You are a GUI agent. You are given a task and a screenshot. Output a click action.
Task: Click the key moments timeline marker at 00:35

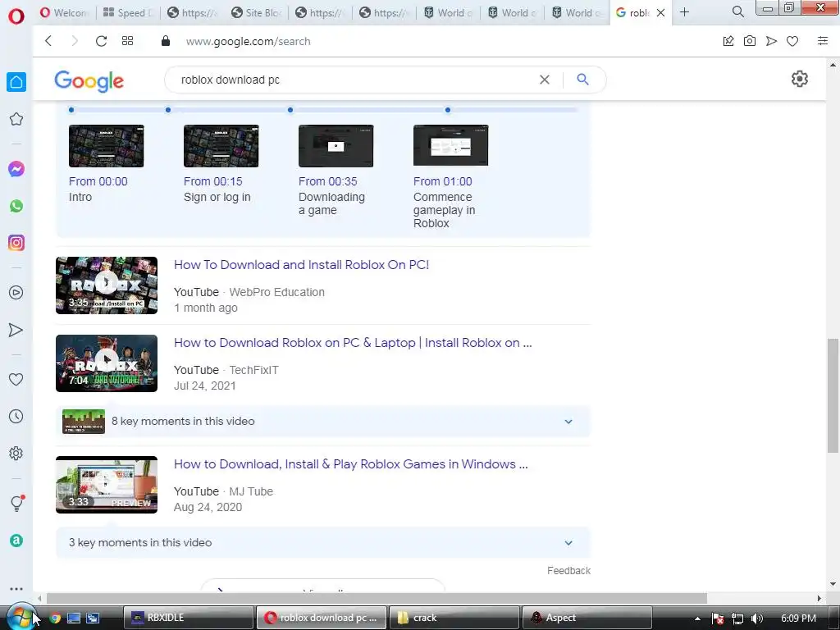290,110
